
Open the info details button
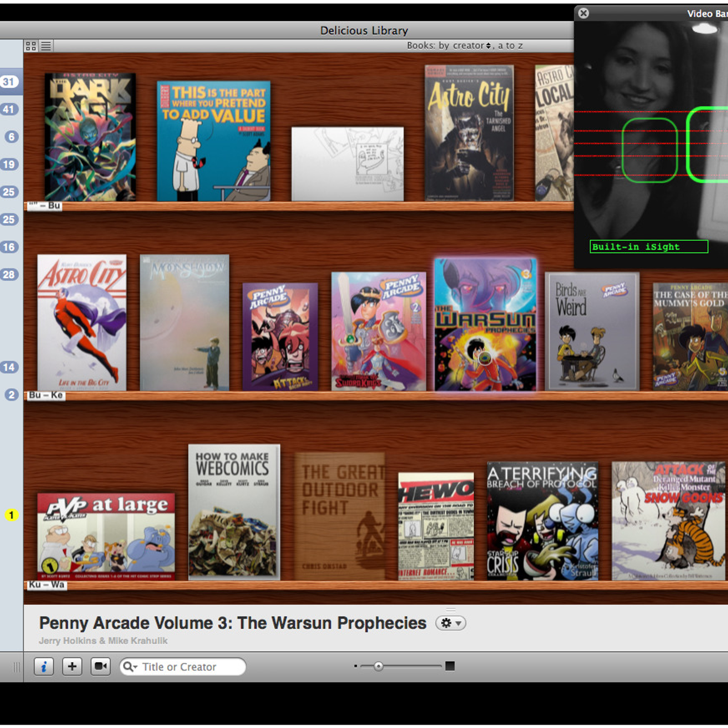tap(44, 667)
